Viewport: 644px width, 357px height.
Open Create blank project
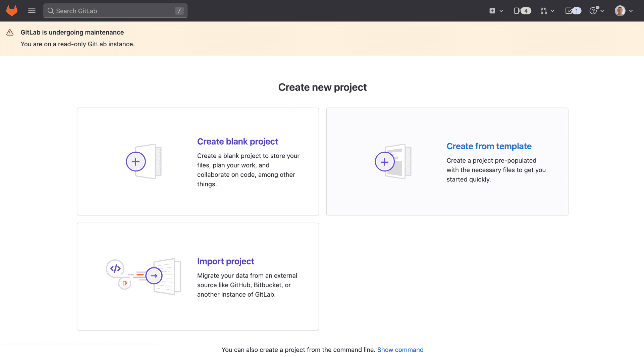pyautogui.click(x=237, y=141)
